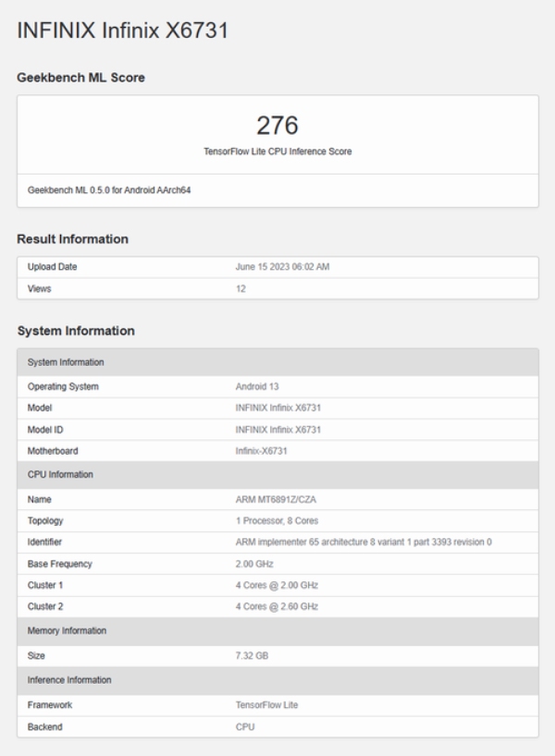This screenshot has height=756, width=555.
Task: Click the Identifier label
Action: pos(44,542)
